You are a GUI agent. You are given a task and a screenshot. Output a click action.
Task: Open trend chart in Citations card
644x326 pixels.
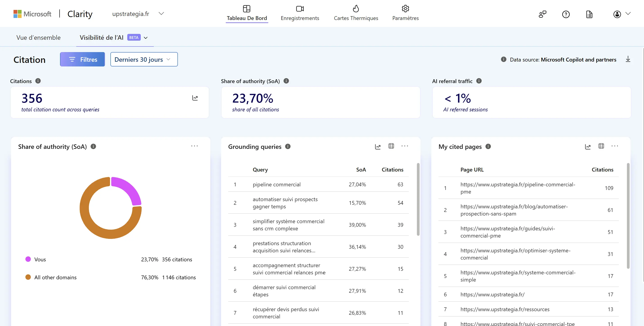195,98
